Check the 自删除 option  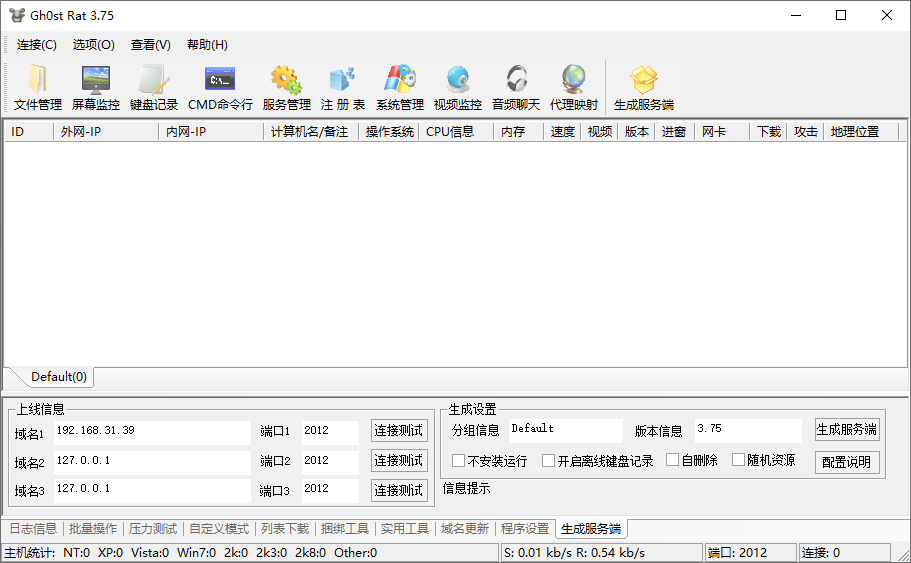pyautogui.click(x=672, y=460)
